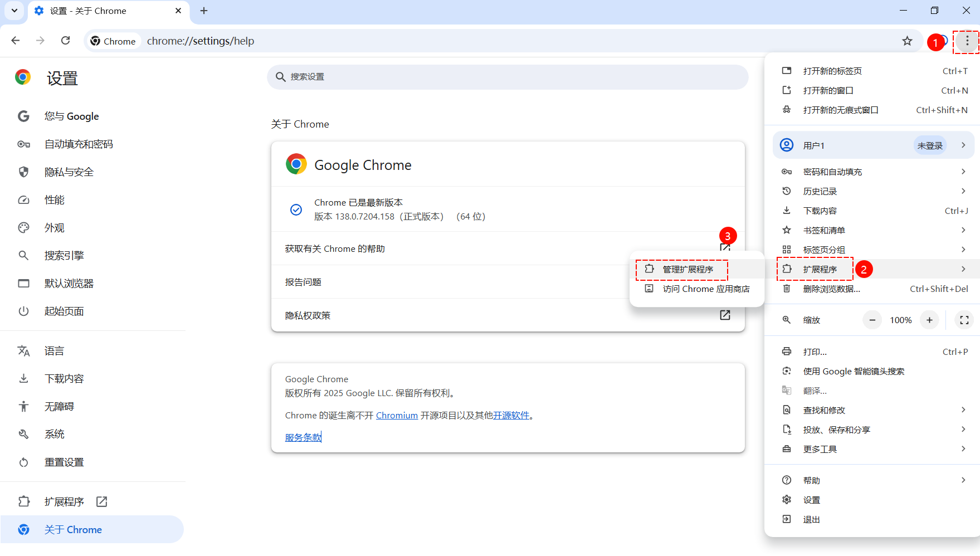This screenshot has width=980, height=556.
Task: Bookmark this page with star icon
Action: [x=907, y=41]
